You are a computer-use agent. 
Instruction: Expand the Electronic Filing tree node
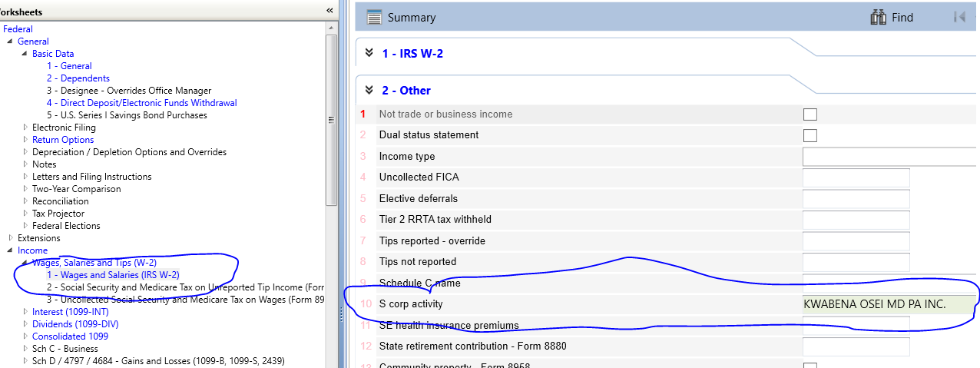pos(25,128)
